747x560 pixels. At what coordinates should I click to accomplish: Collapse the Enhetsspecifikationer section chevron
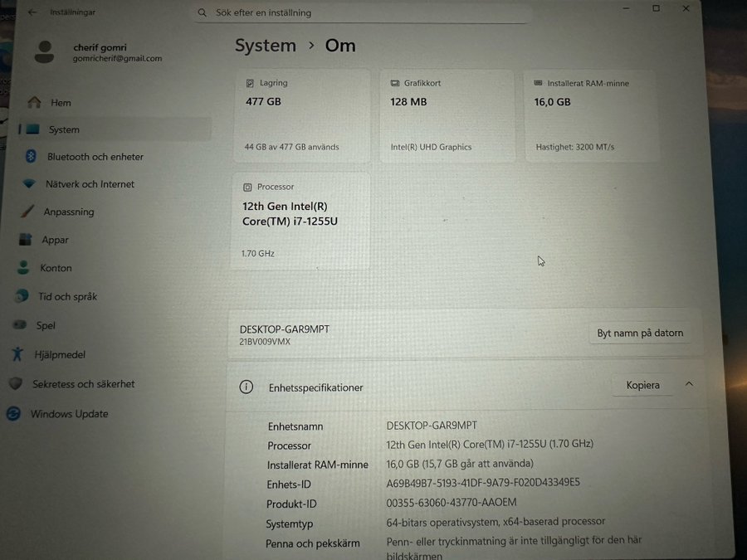pyautogui.click(x=689, y=384)
